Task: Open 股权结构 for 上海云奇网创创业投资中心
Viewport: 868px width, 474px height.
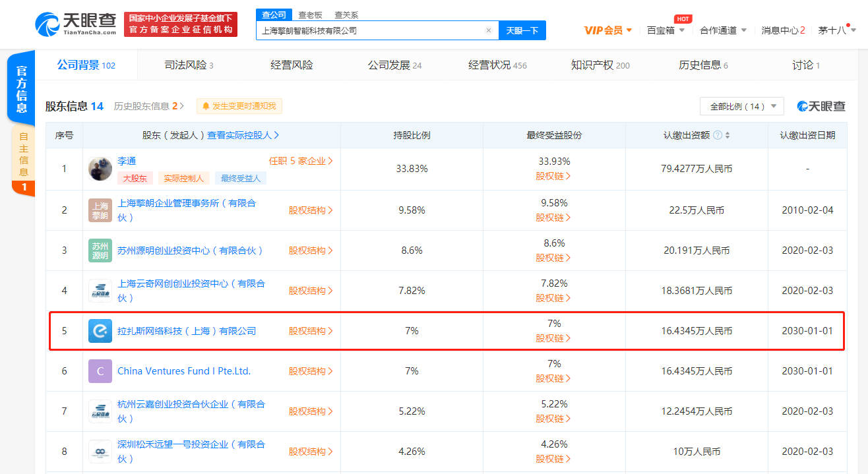Action: click(x=311, y=291)
